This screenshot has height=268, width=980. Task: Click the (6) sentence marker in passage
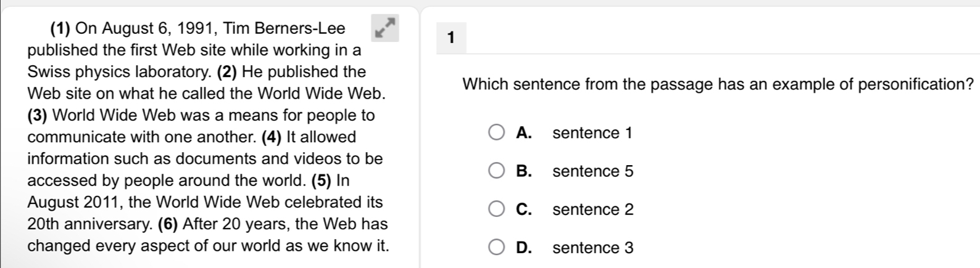pos(169,224)
